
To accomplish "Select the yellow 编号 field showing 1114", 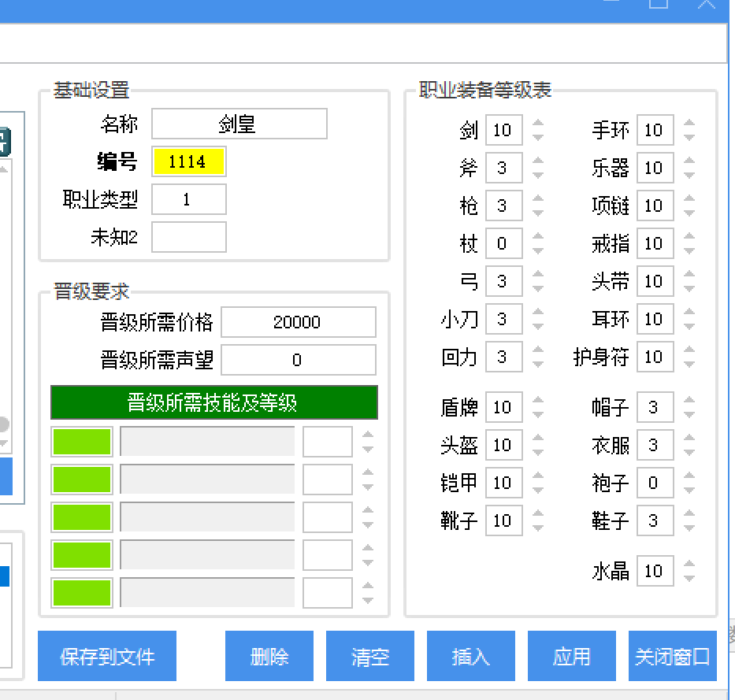I will [188, 161].
